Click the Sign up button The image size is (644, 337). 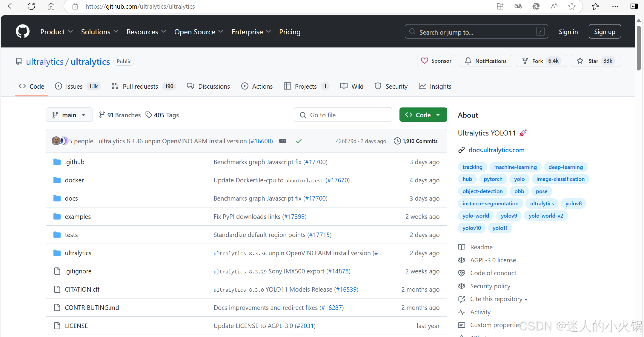pyautogui.click(x=604, y=32)
